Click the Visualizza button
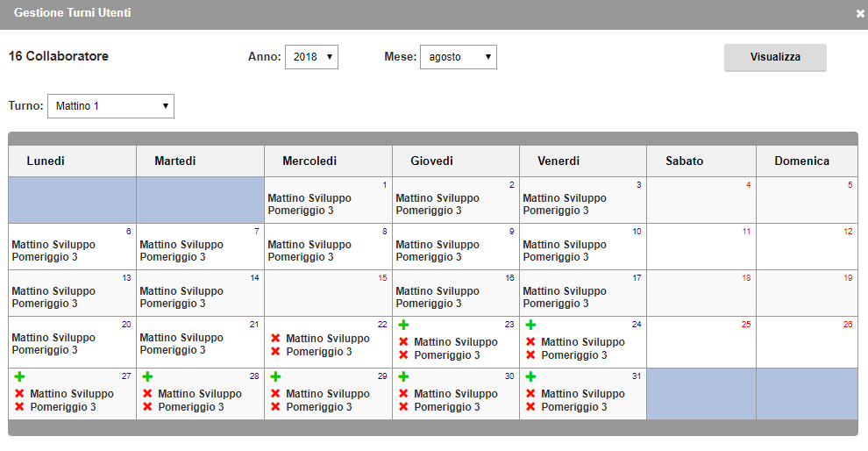The image size is (868, 451). tap(775, 57)
